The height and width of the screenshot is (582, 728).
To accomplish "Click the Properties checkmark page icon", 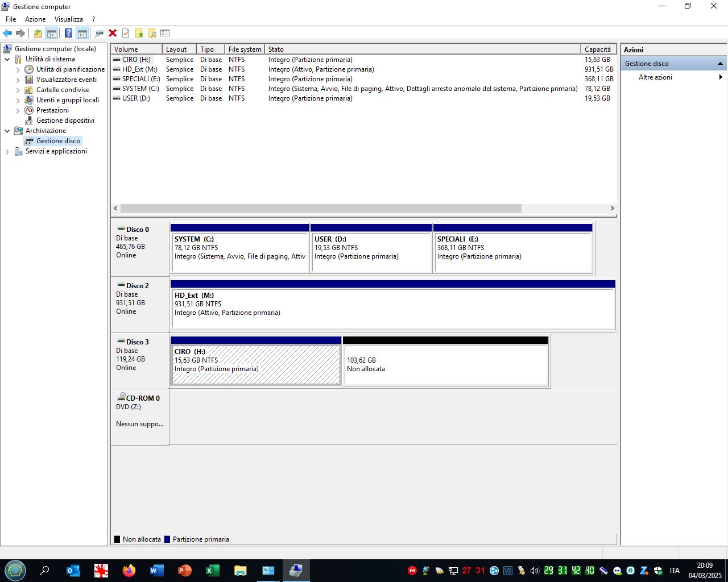I will 126,33.
